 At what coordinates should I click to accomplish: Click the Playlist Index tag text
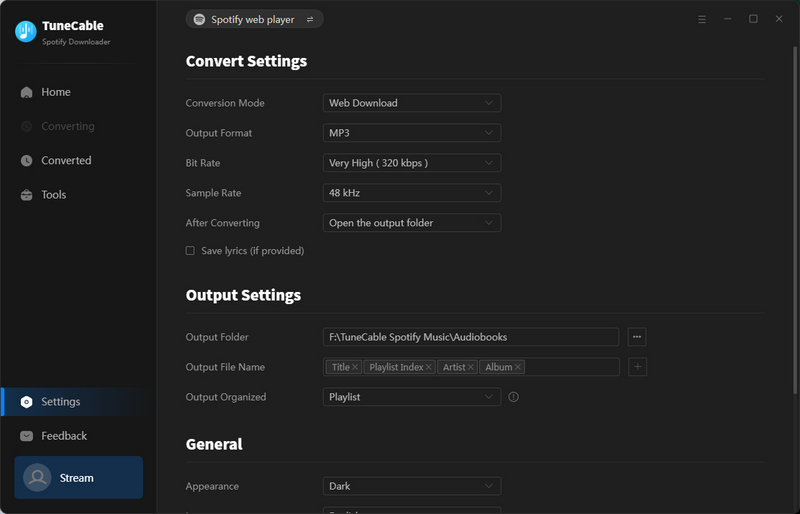[396, 368]
